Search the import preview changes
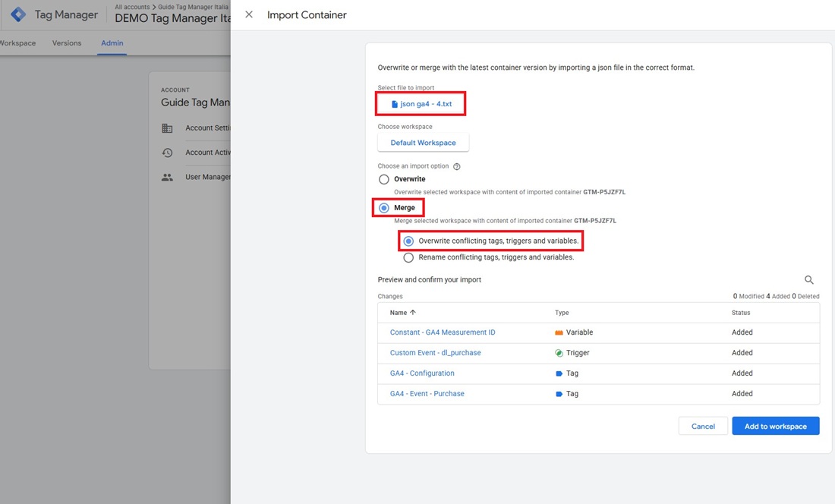Screen dimensions: 835x504 coord(808,279)
